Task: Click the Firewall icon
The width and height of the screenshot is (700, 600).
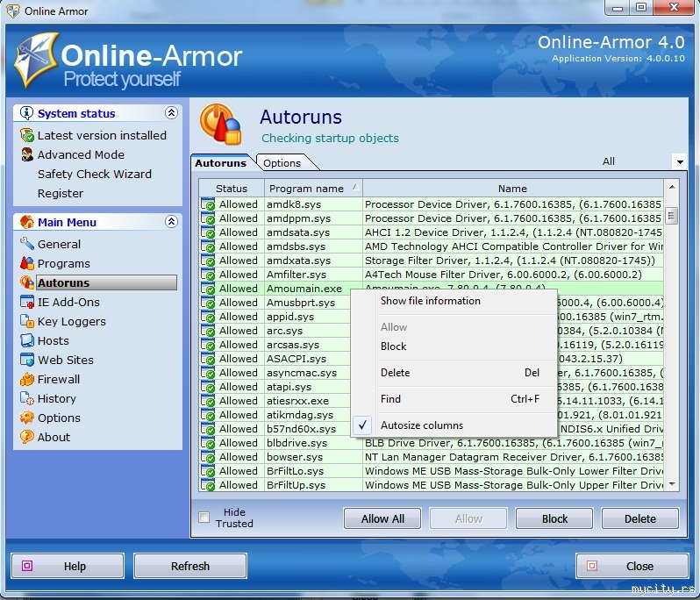Action: pos(27,379)
